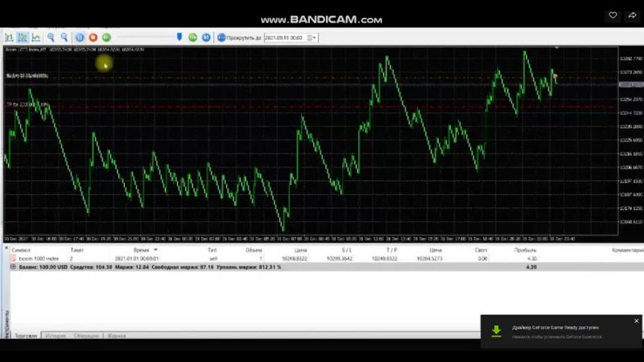Click the 'sell' type cell
Viewport: 644px width, 362px height.
pyautogui.click(x=213, y=258)
